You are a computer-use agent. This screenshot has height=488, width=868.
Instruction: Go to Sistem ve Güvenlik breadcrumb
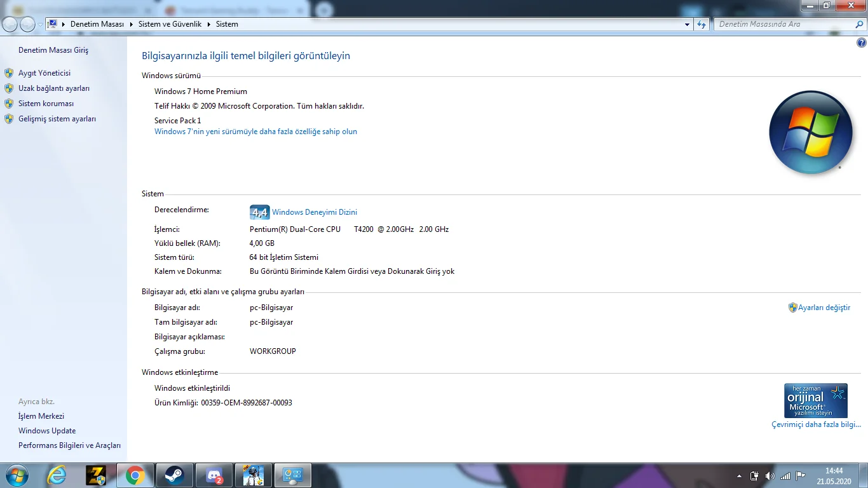click(170, 24)
